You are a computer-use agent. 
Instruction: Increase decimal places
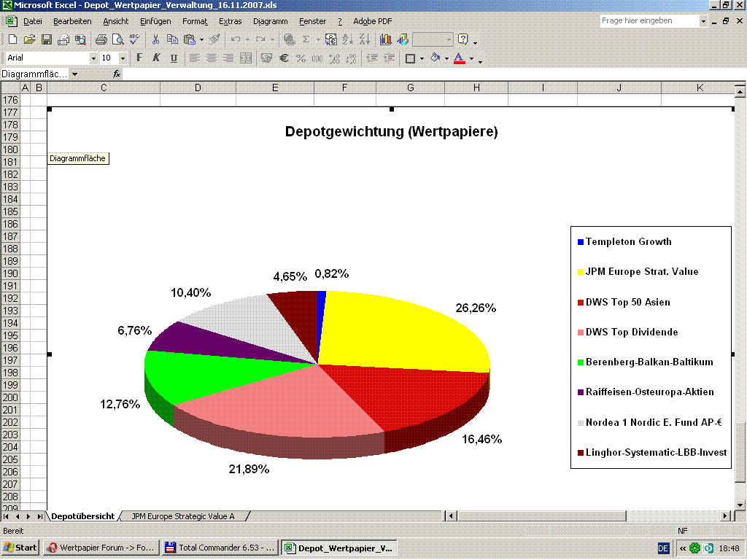coord(334,58)
